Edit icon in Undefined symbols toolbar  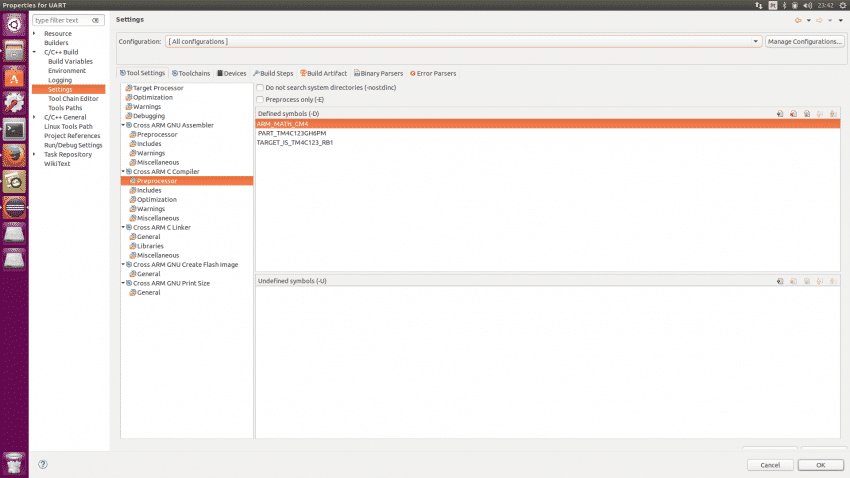807,281
